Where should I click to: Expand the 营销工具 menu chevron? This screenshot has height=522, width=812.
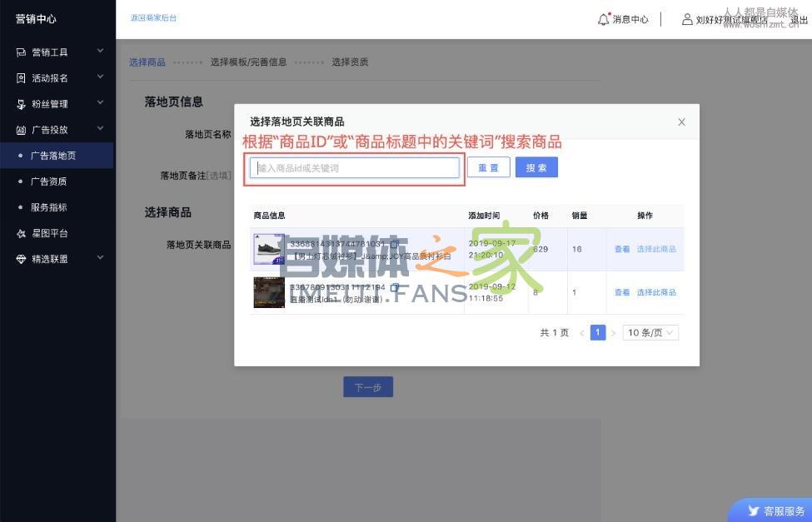(100, 52)
